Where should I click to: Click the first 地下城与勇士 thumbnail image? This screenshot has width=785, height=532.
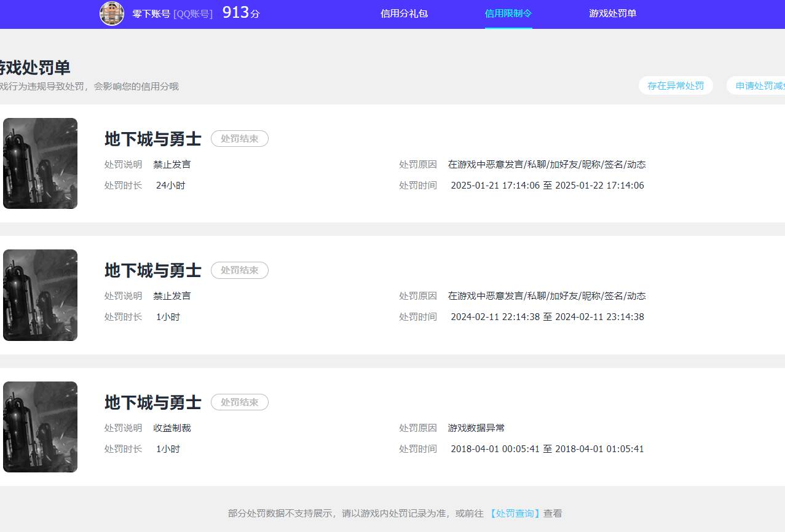coord(40,163)
